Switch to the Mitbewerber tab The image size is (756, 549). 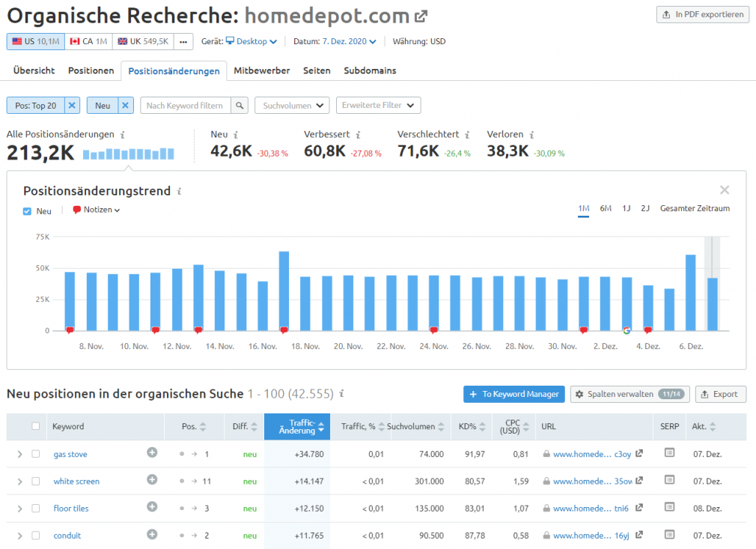click(x=262, y=70)
